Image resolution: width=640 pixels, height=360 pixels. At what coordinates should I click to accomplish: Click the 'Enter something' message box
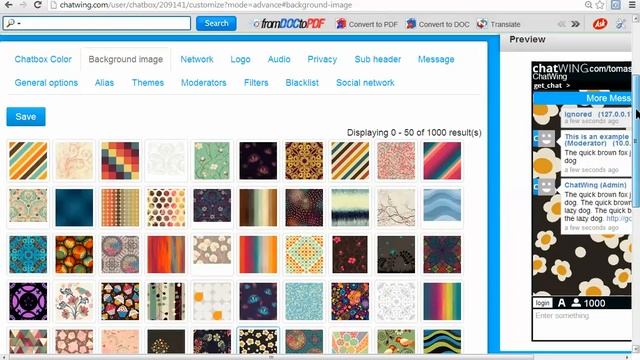pyautogui.click(x=582, y=324)
